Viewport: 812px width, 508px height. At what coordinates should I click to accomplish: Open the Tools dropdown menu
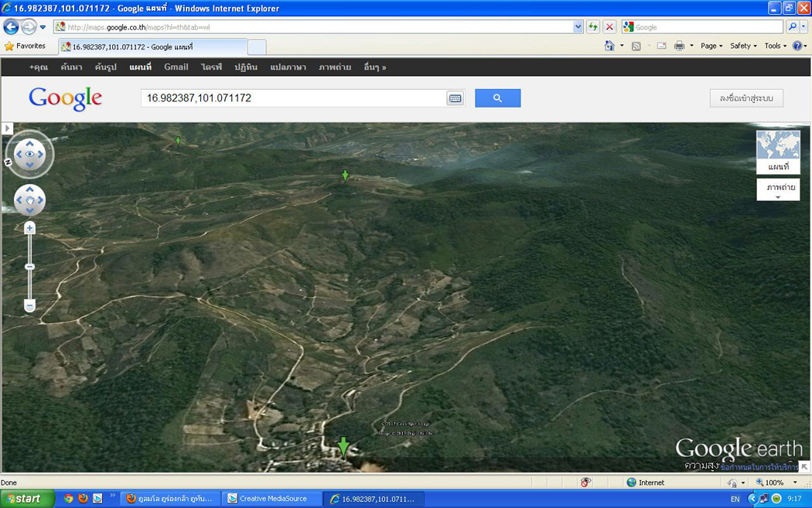coord(775,46)
